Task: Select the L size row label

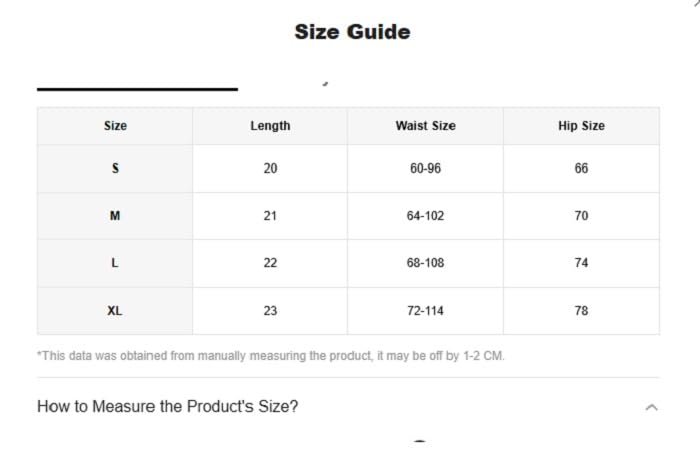Action: pos(115,263)
